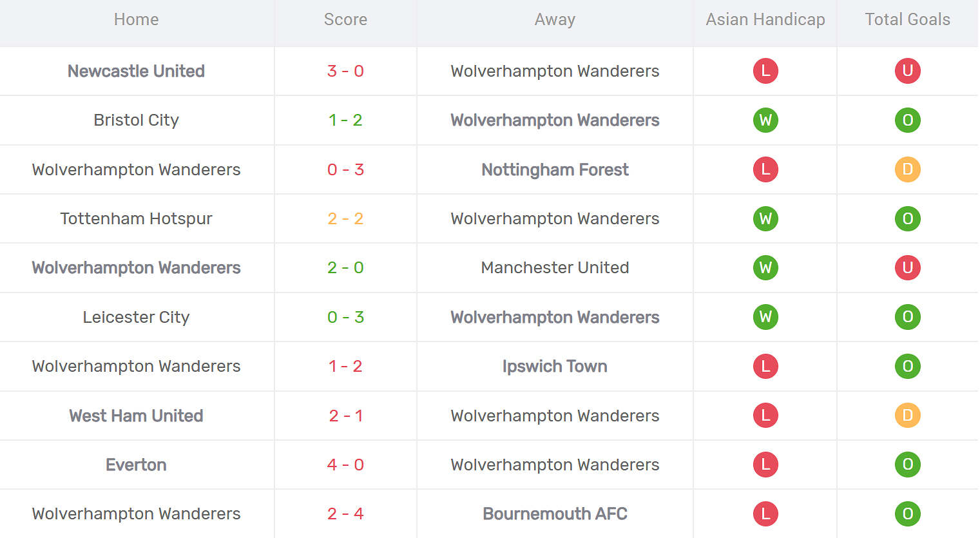The width and height of the screenshot is (980, 538).
Task: Click the L handicap badge for Newcastle United match
Action: coord(765,71)
